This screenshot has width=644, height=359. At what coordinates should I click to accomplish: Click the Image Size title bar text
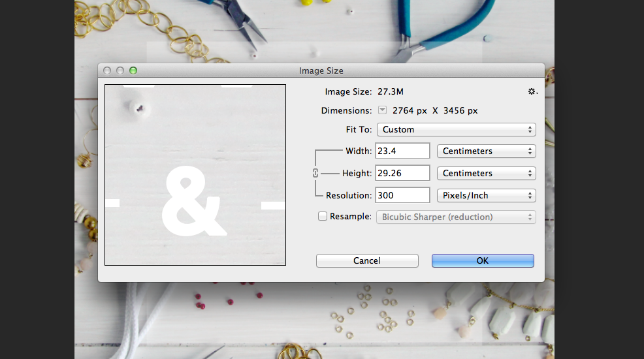click(x=321, y=70)
